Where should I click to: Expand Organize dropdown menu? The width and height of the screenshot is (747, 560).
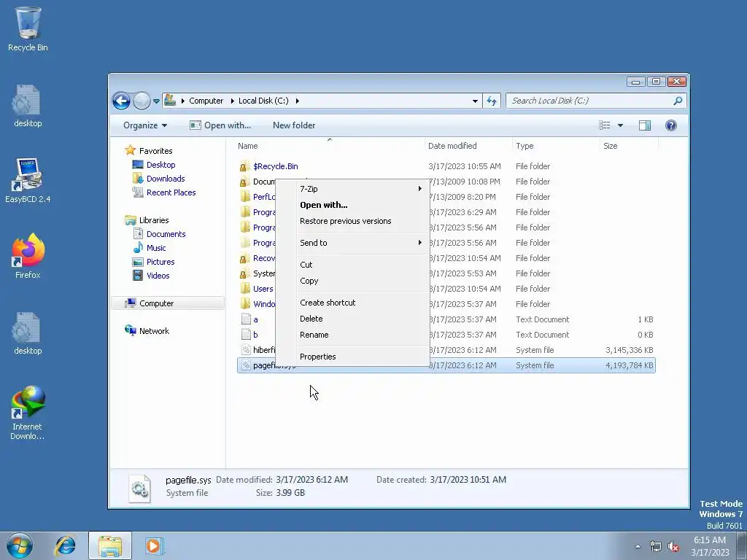click(145, 125)
